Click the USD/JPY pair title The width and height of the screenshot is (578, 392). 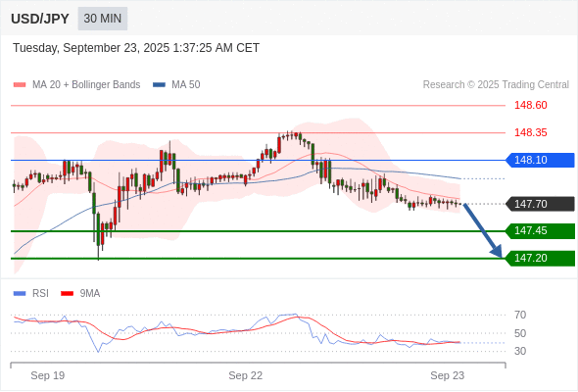[x=40, y=19]
